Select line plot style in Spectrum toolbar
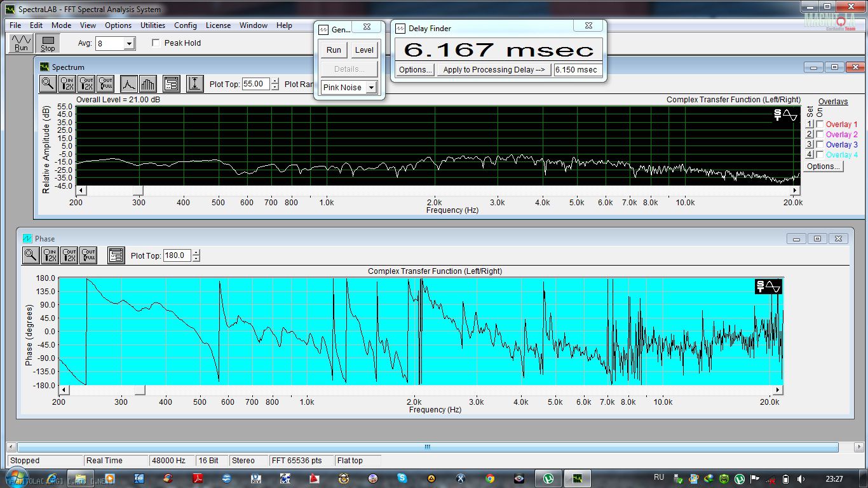This screenshot has width=868, height=488. [128, 83]
